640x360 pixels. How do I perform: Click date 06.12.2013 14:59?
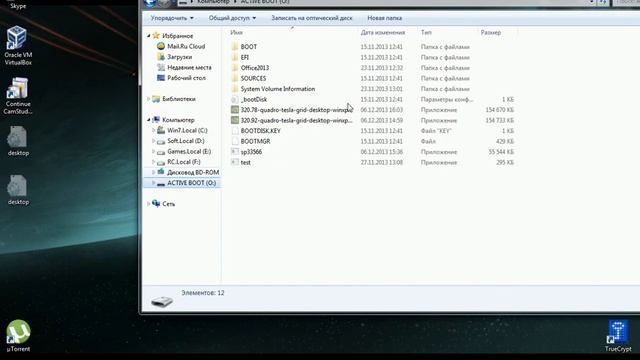382,120
